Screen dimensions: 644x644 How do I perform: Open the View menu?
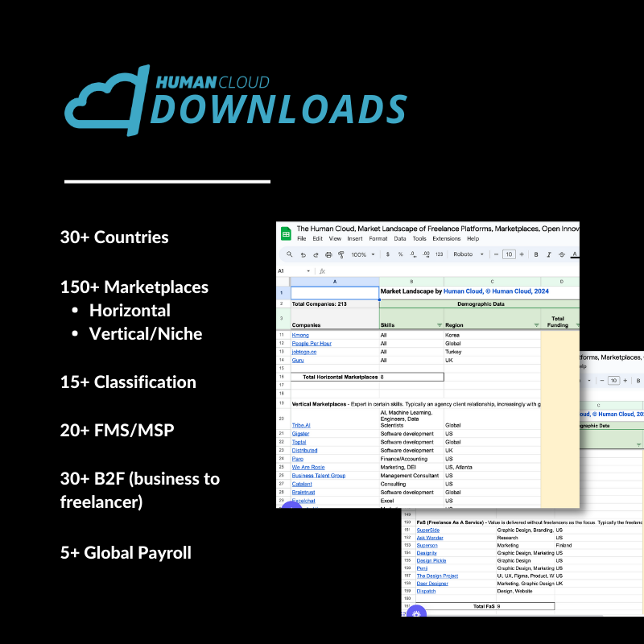335,238
